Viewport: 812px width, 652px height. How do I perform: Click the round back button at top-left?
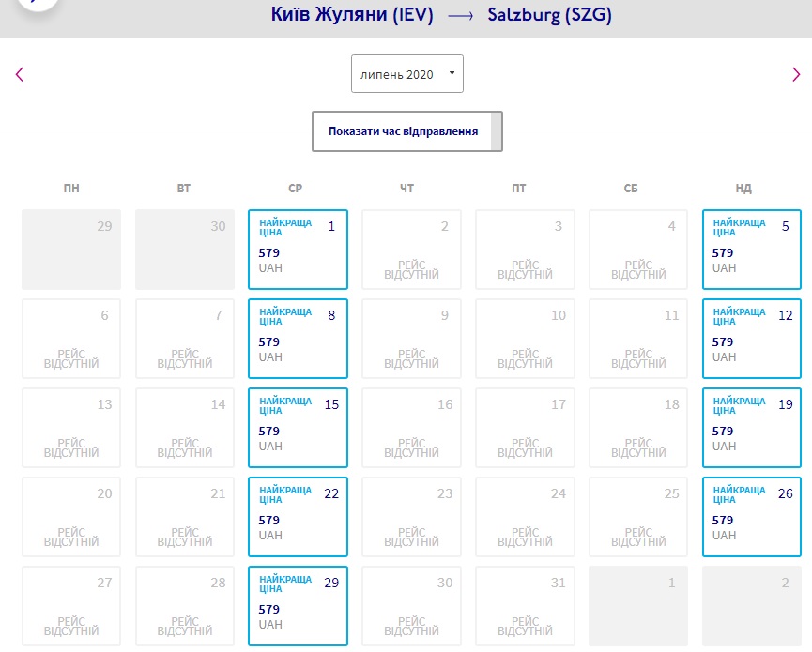[x=30, y=3]
